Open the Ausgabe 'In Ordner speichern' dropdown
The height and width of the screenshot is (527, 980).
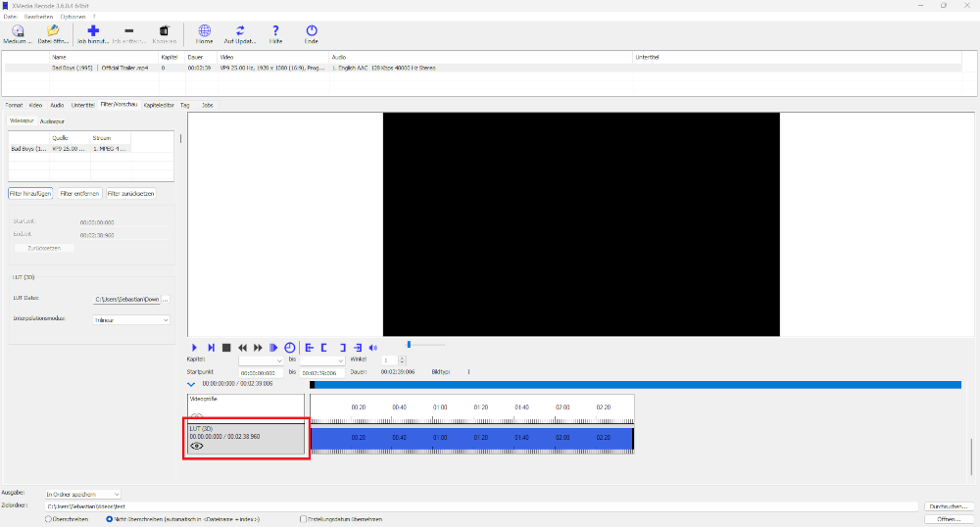point(82,494)
